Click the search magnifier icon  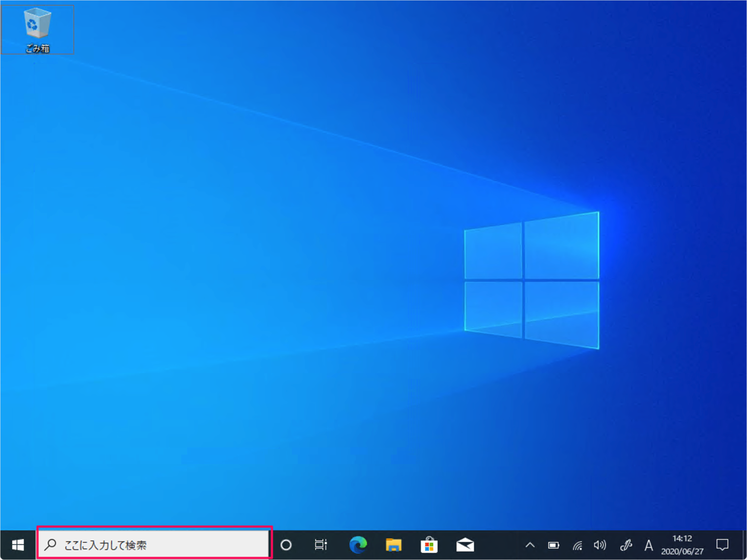[x=51, y=545]
